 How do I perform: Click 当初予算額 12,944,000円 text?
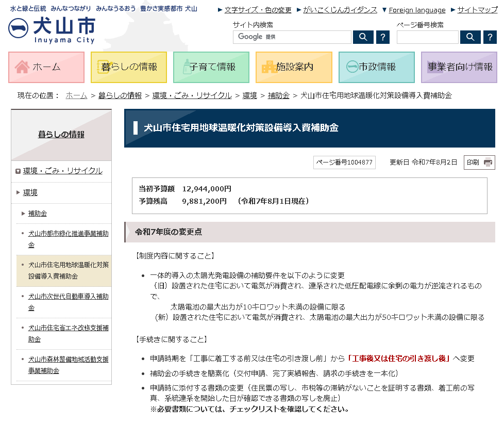[185, 189]
